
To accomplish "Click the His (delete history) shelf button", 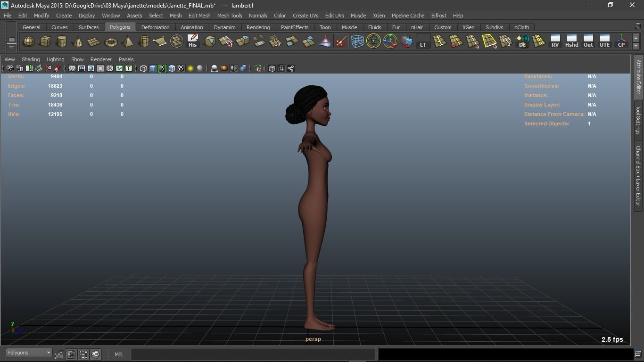I will pos(192,41).
